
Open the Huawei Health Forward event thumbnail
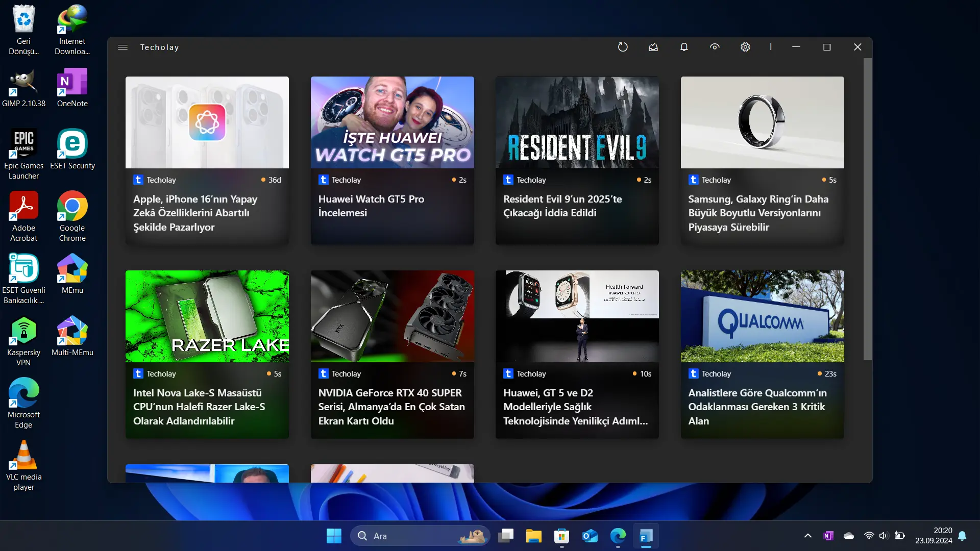(577, 316)
